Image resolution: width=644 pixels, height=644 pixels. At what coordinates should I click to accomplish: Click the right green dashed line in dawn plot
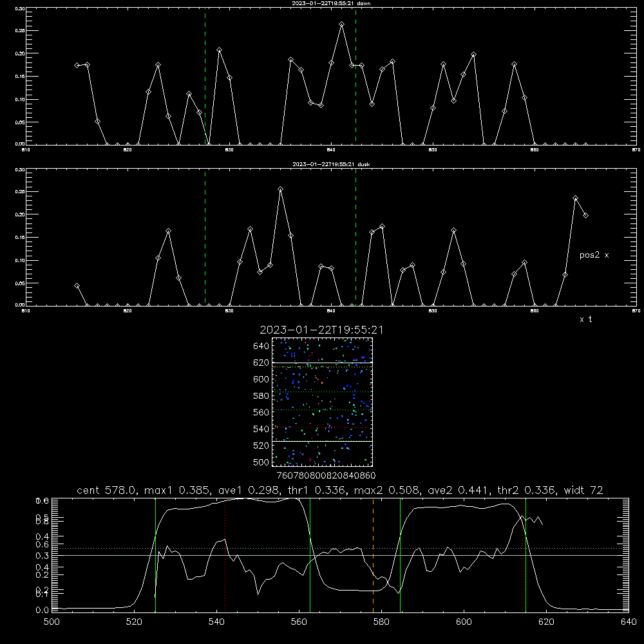point(355,76)
